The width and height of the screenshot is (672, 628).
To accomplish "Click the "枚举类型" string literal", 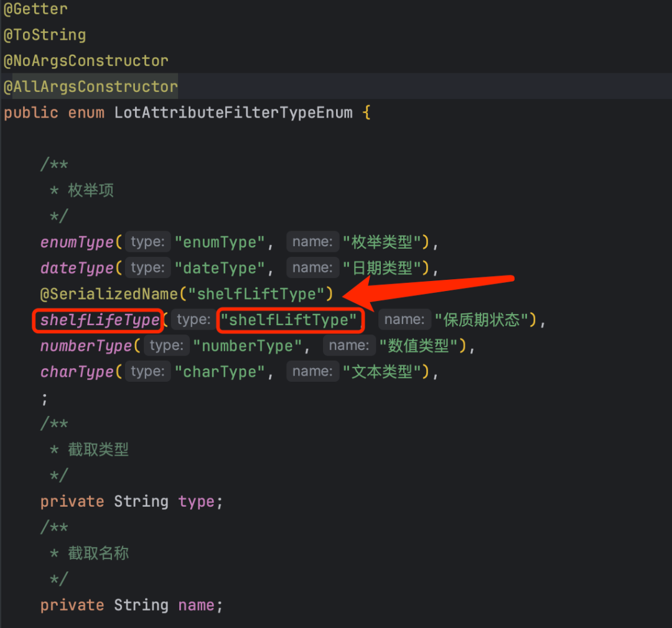I will tap(382, 242).
